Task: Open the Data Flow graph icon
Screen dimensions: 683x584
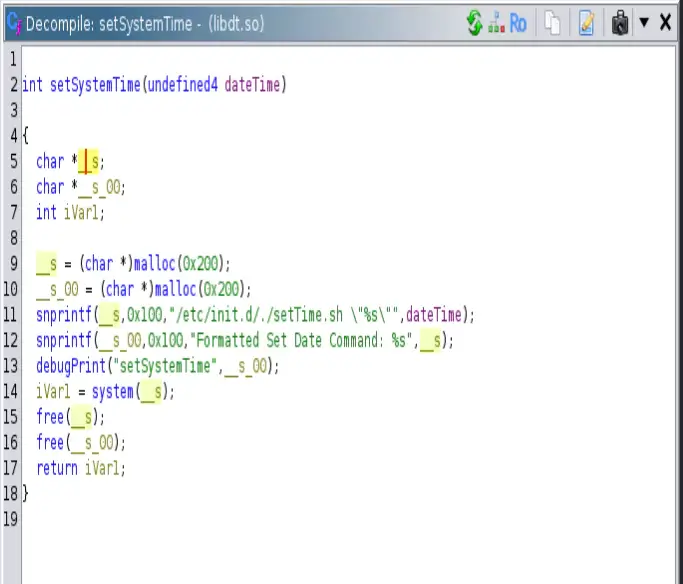Action: (496, 23)
